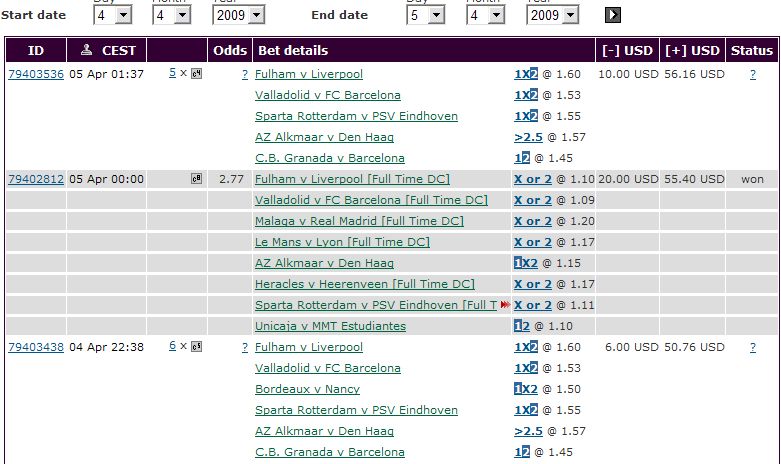Open AZ Alkmaar v Den Haag in bet 79403438

point(324,431)
